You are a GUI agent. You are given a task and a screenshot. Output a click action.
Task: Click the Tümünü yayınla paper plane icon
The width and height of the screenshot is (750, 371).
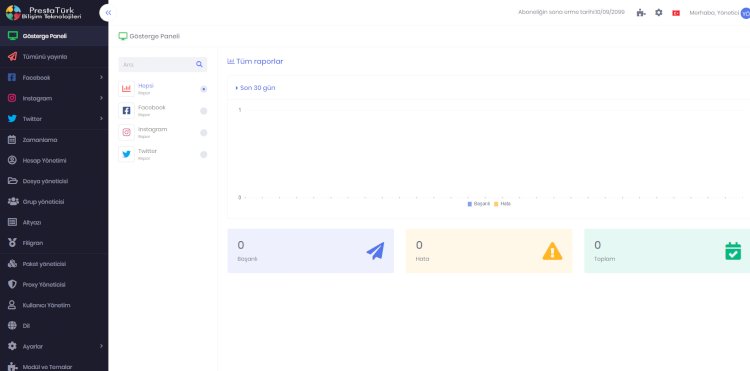(x=12, y=56)
